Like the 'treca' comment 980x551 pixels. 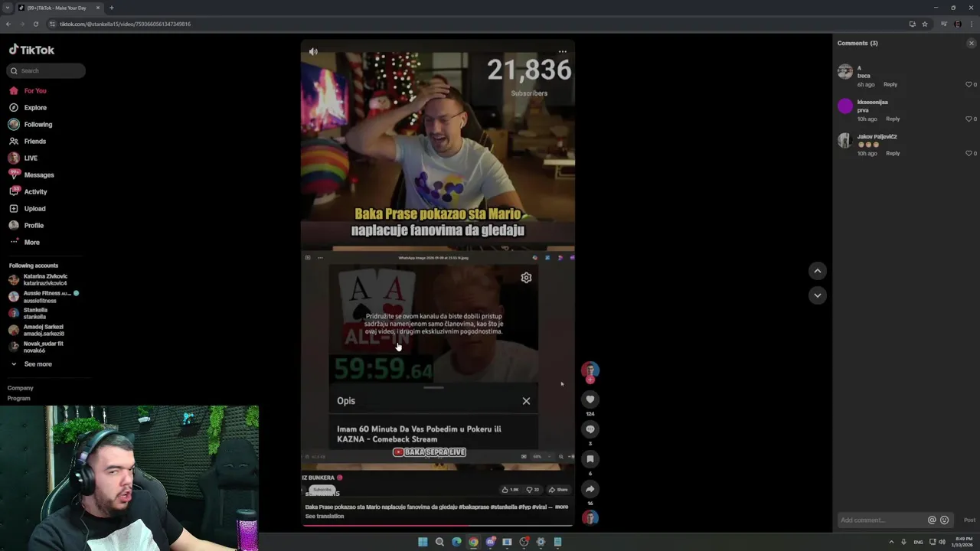[x=969, y=84]
